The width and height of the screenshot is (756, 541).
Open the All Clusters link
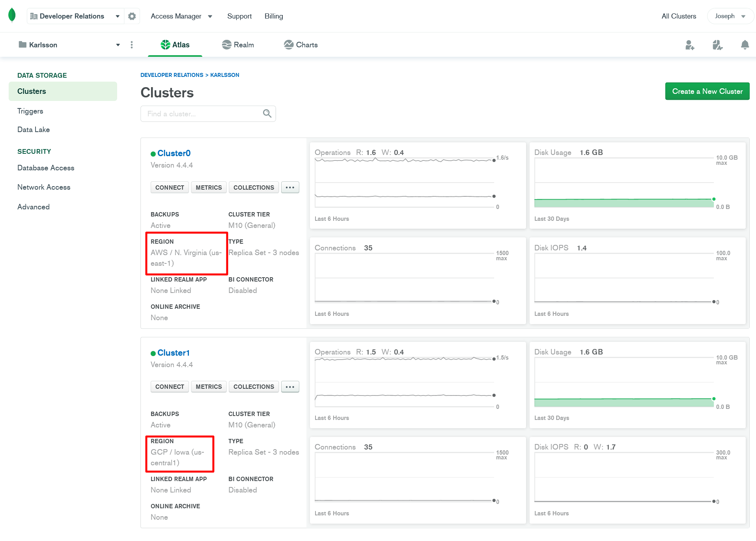point(679,16)
